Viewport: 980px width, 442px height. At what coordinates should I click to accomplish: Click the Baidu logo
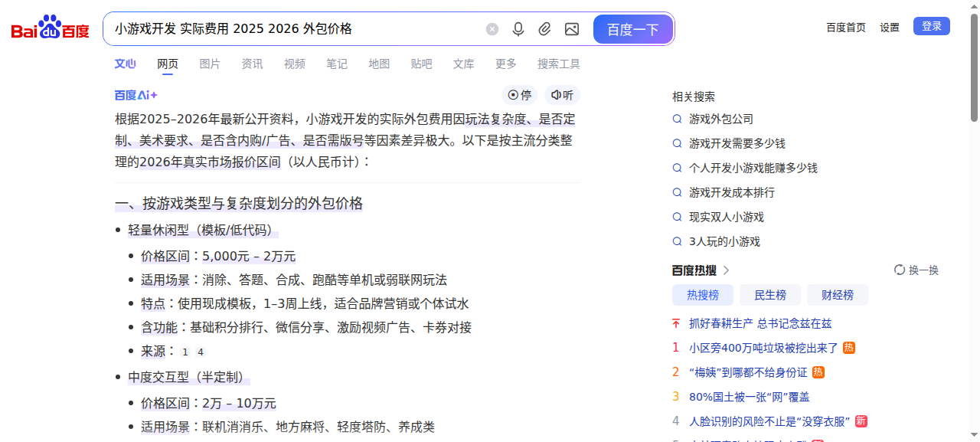pos(50,28)
